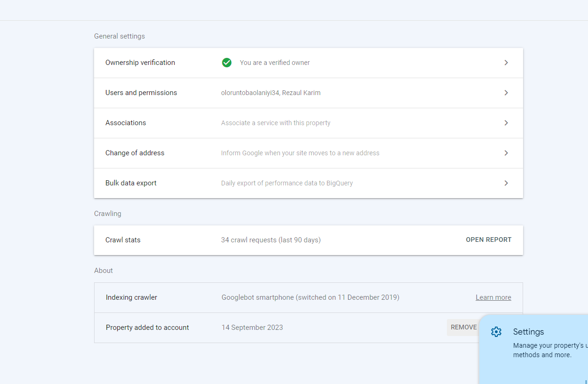
Task: Go to the Associations setting label
Action: pyautogui.click(x=126, y=123)
